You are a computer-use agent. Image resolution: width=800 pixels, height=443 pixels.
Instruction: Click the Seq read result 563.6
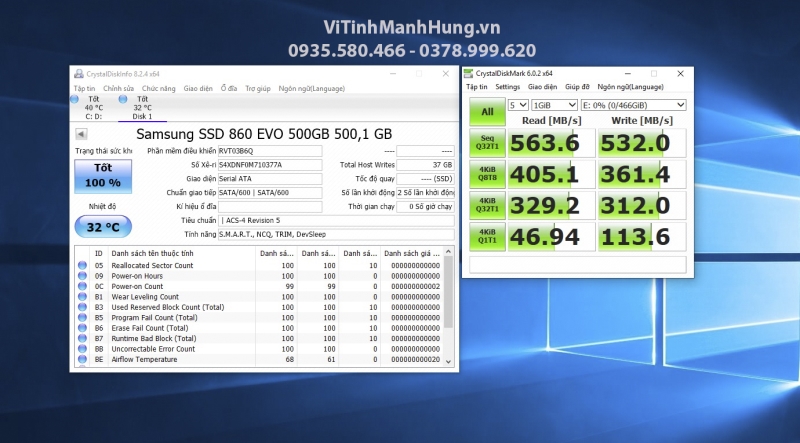552,143
